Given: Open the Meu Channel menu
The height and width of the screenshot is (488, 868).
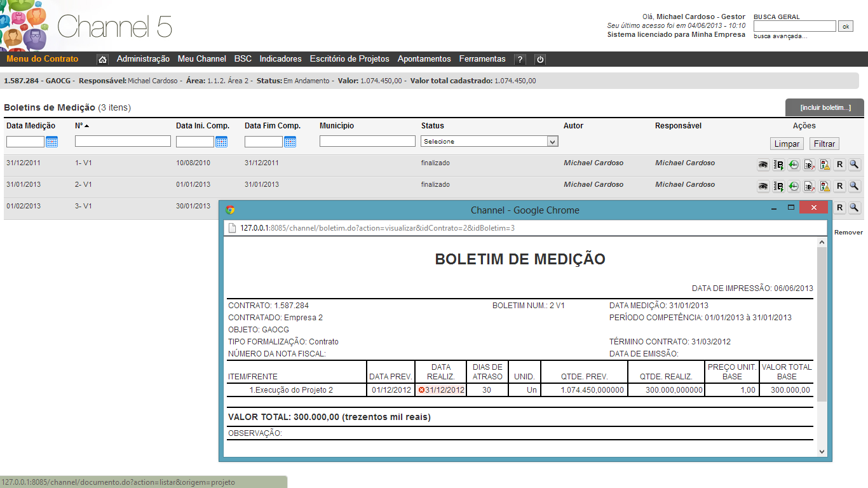Looking at the screenshot, I should (x=202, y=59).
